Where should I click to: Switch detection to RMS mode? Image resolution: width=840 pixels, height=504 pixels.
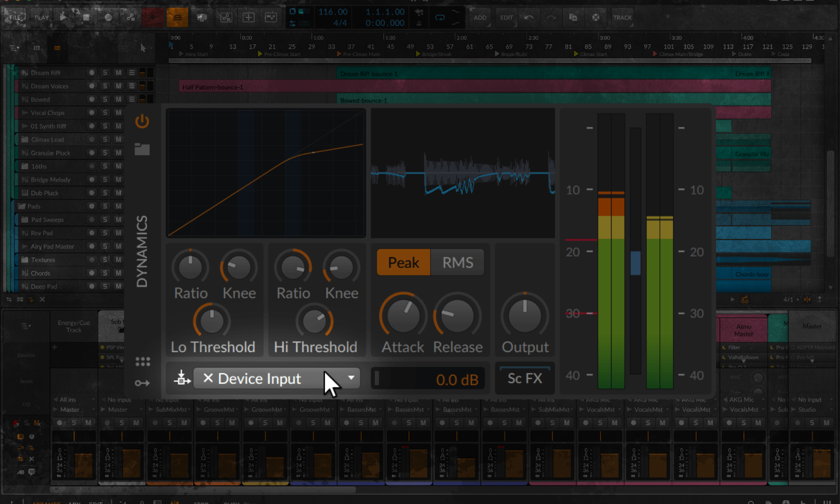(457, 262)
